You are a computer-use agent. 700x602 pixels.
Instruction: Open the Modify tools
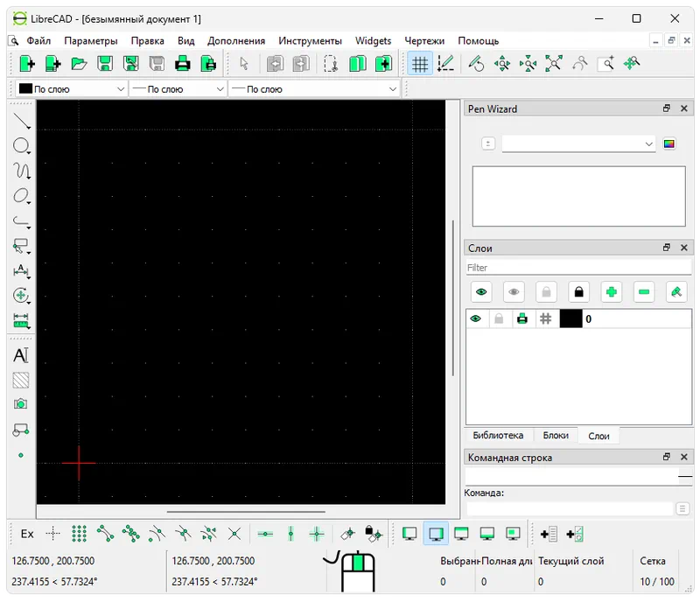coord(21,295)
